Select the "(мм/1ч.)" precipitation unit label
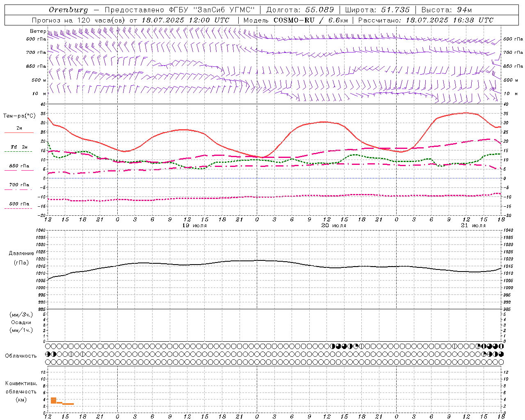This screenshot has height=420, width=525. [x=21, y=330]
